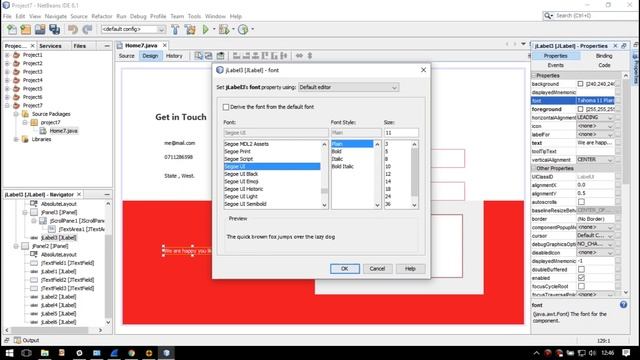Click the help question mark icon in Properties
640x360 pixels.
(x=623, y=304)
